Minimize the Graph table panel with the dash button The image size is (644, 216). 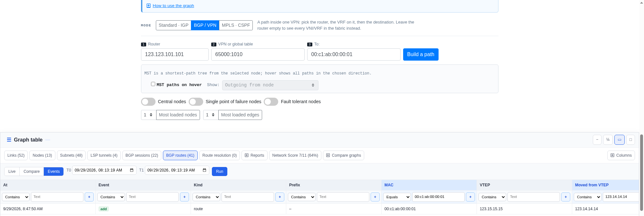coord(597,140)
